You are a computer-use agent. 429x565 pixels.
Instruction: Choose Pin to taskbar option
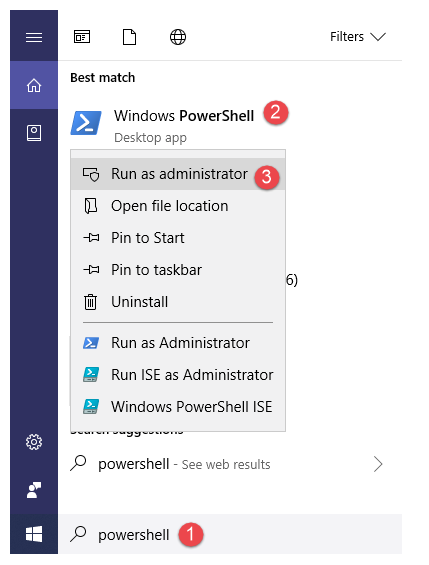pyautogui.click(x=178, y=270)
